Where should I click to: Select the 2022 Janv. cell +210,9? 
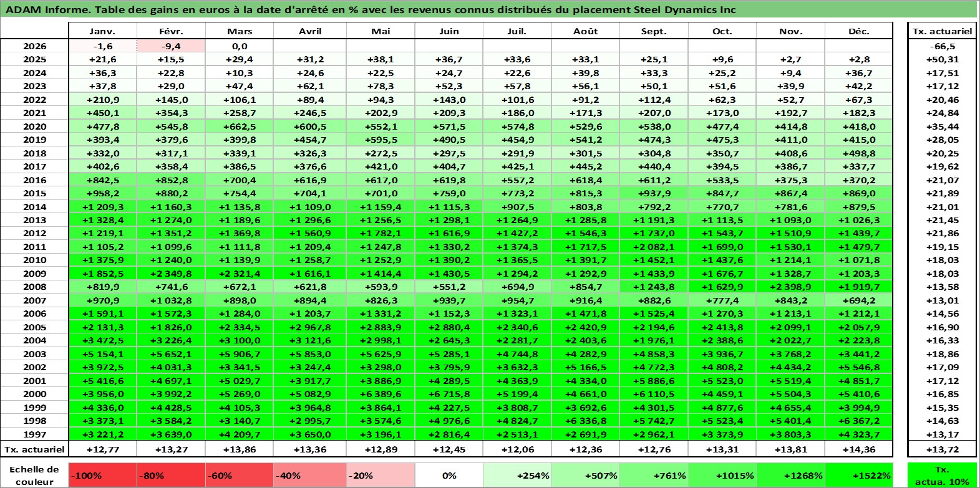[x=102, y=100]
